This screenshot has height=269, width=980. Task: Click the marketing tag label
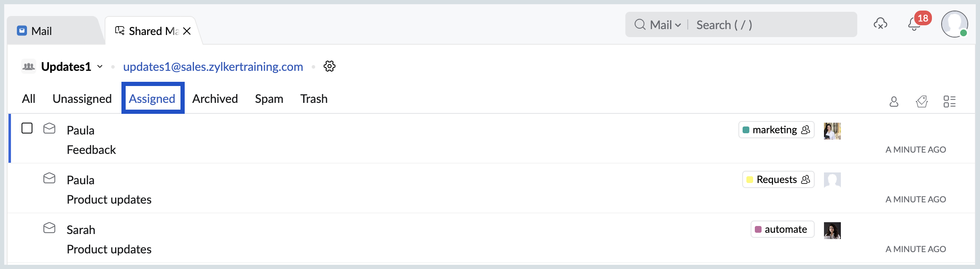775,130
